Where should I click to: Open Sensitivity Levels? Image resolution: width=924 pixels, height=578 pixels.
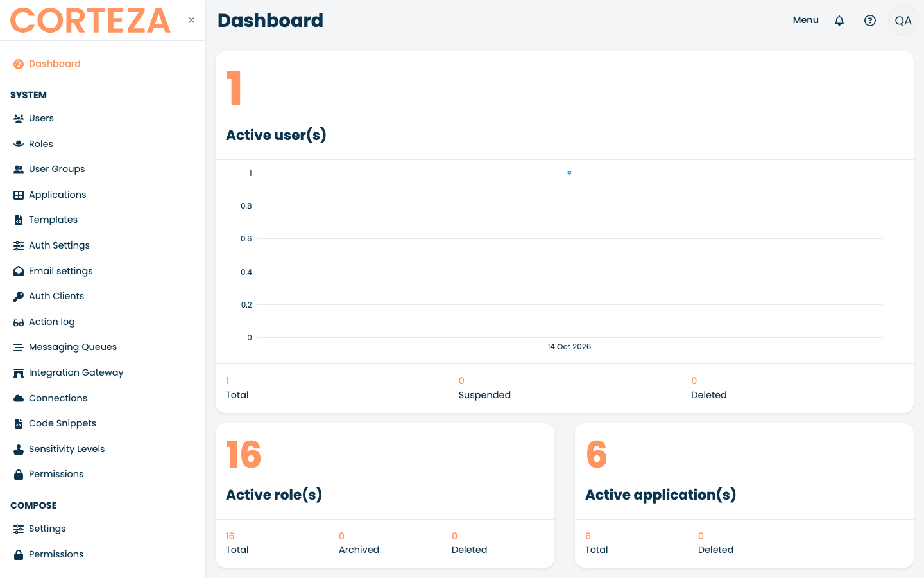click(x=67, y=449)
